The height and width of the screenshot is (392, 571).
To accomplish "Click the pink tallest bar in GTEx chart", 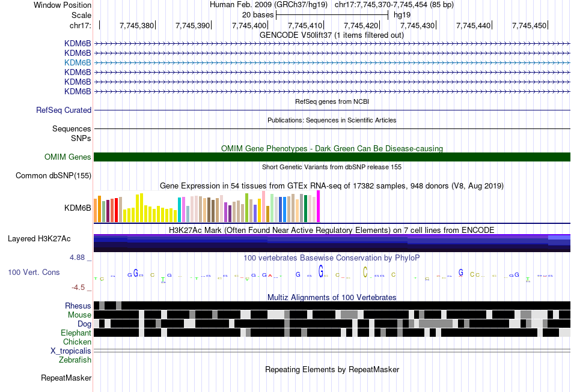I will [x=263, y=206].
